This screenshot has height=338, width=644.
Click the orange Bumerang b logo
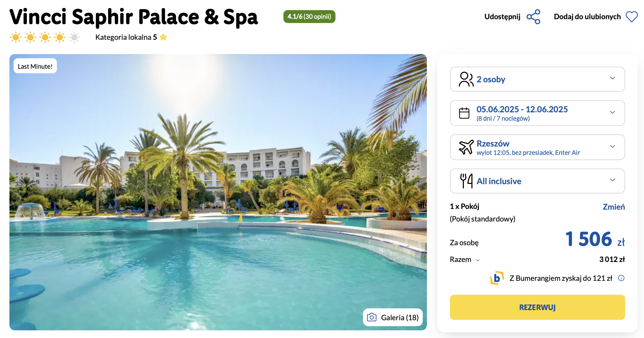tap(497, 278)
